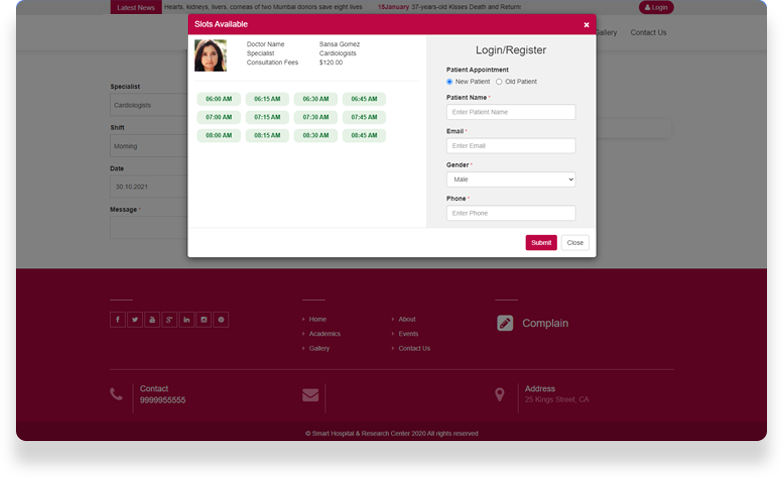Click the Pinterest icon in footer

(x=221, y=320)
